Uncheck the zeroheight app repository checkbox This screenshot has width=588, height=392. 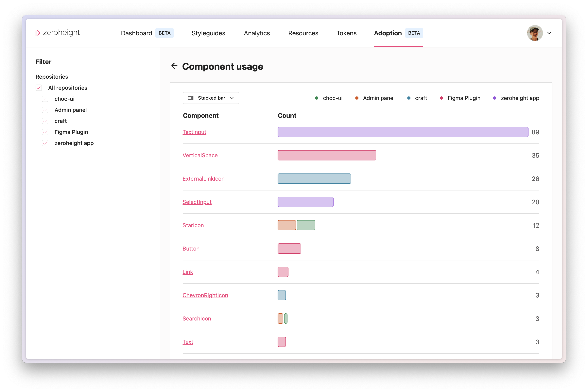[45, 143]
